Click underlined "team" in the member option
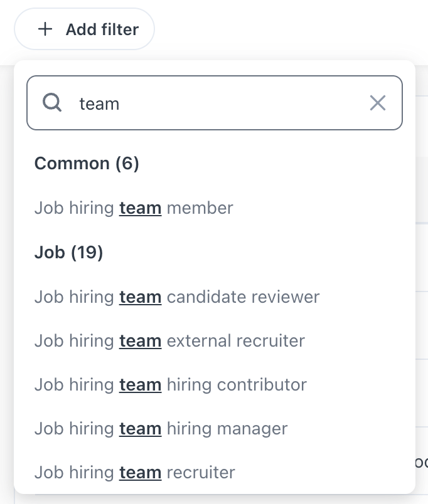428x504 pixels. [141, 207]
